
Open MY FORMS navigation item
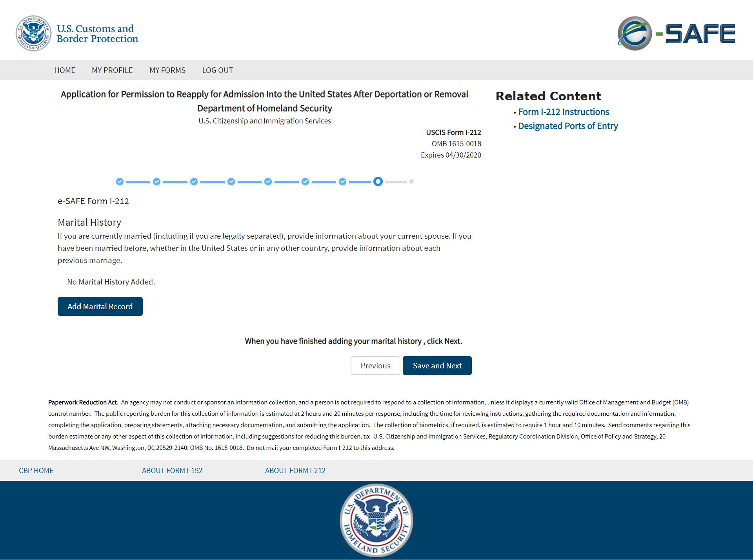pyautogui.click(x=167, y=70)
